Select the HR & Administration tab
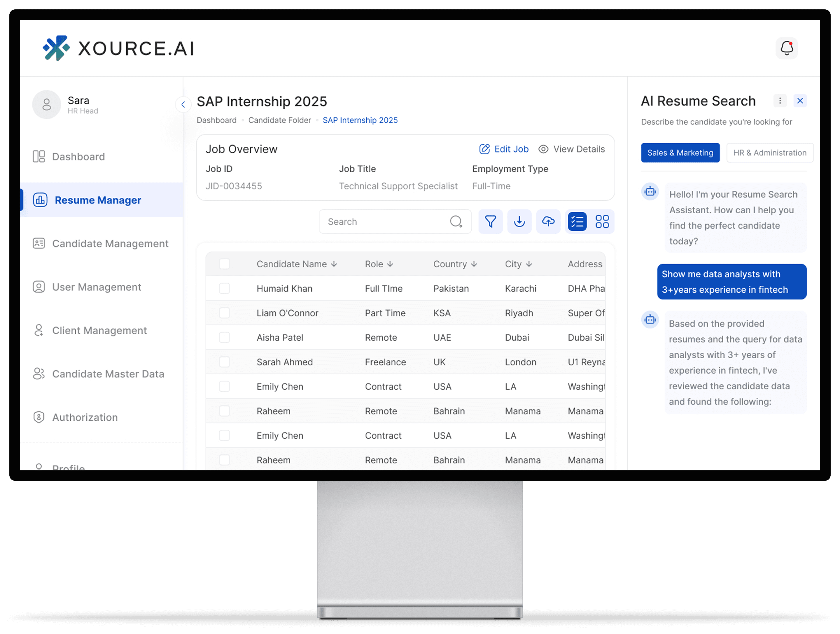 point(770,153)
